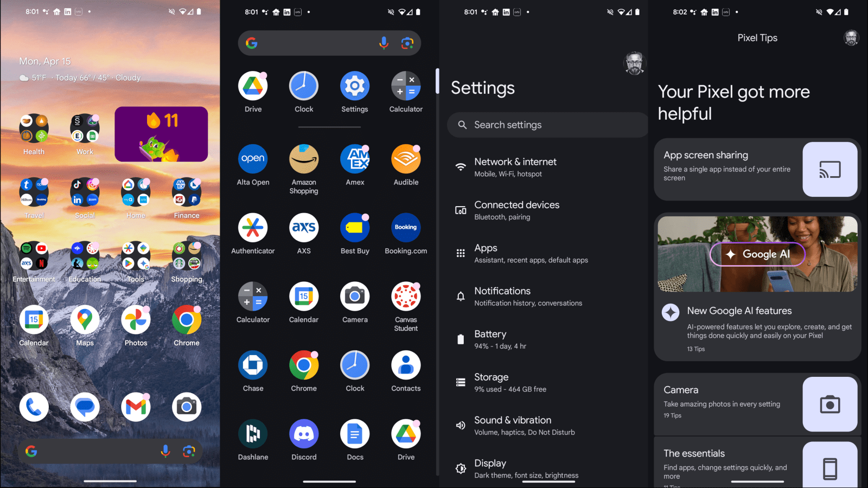Tap the profile avatar in Settings
Image resolution: width=868 pixels, height=488 pixels.
click(x=634, y=63)
